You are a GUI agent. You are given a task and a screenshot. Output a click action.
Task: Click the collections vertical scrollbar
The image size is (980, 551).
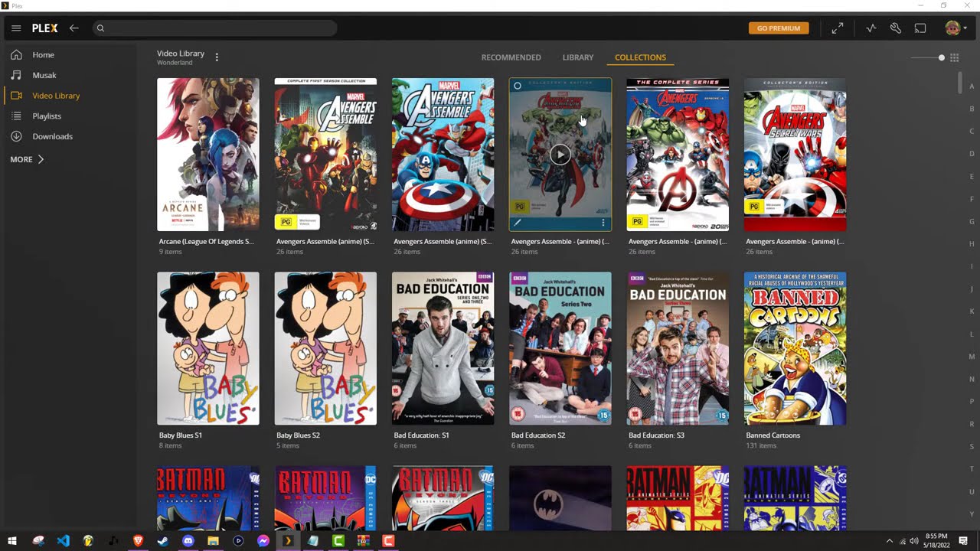(x=960, y=83)
